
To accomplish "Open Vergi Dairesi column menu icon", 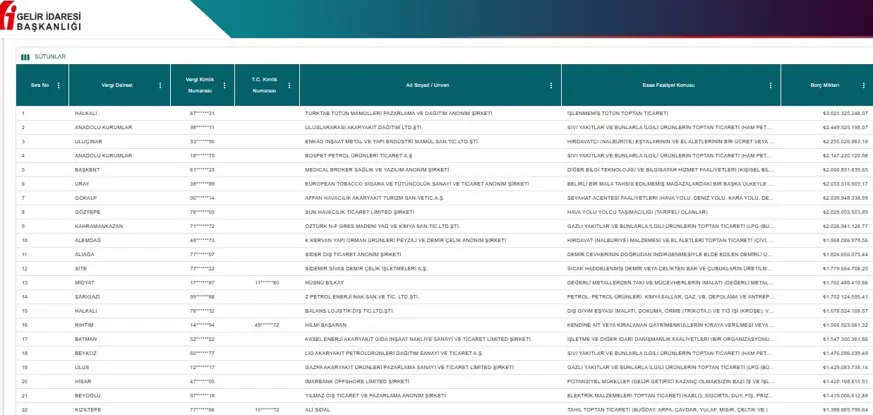I will pos(161,86).
